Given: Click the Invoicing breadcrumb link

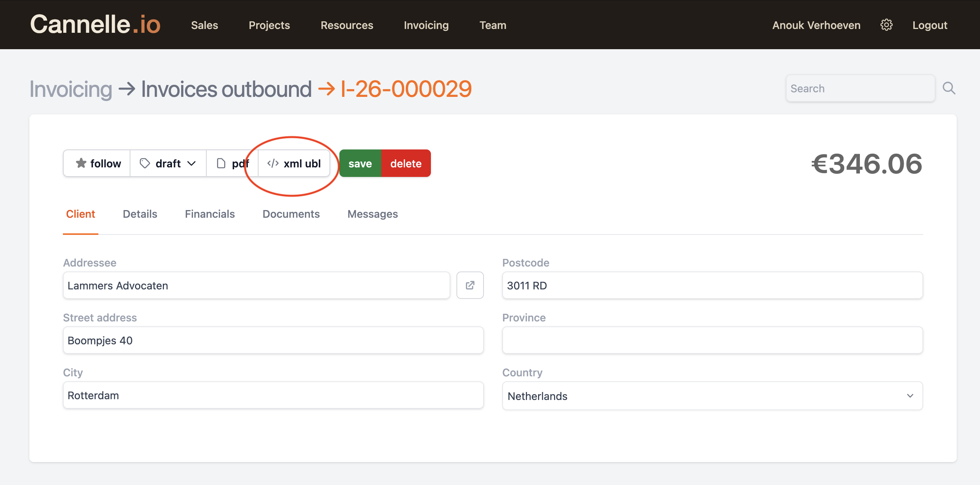Looking at the screenshot, I should pos(71,89).
